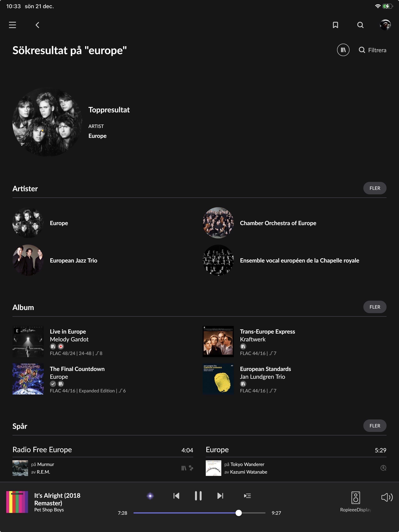Toggle library-only filter circle button
Screen dimensions: 399x532
343,50
